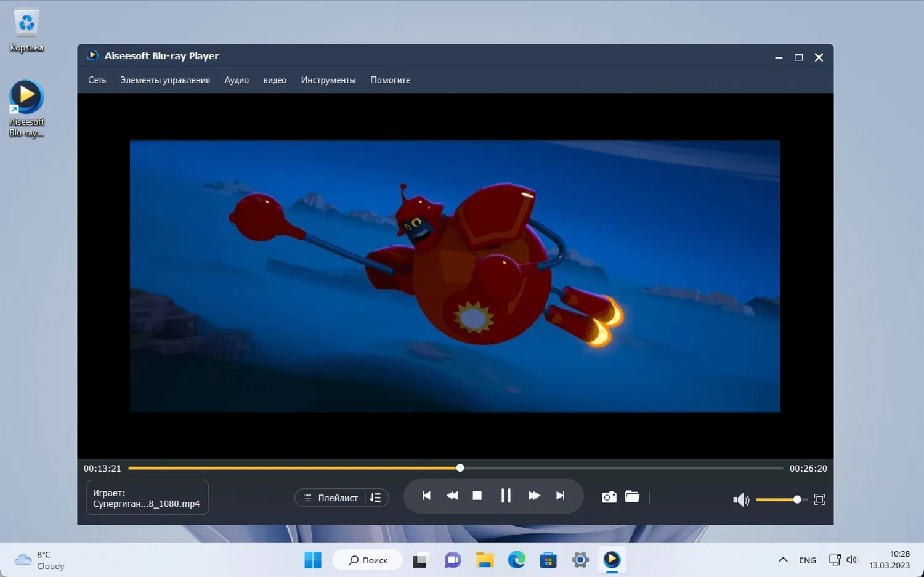Take a snapshot with the camera icon
The width and height of the screenshot is (924, 577).
609,497
